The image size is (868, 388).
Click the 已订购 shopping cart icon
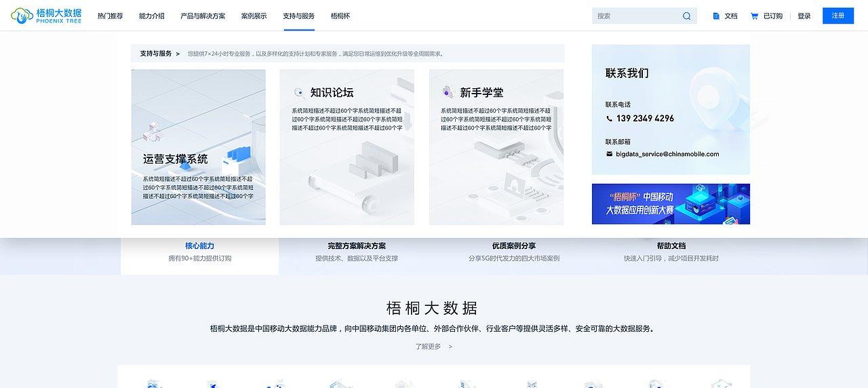754,16
